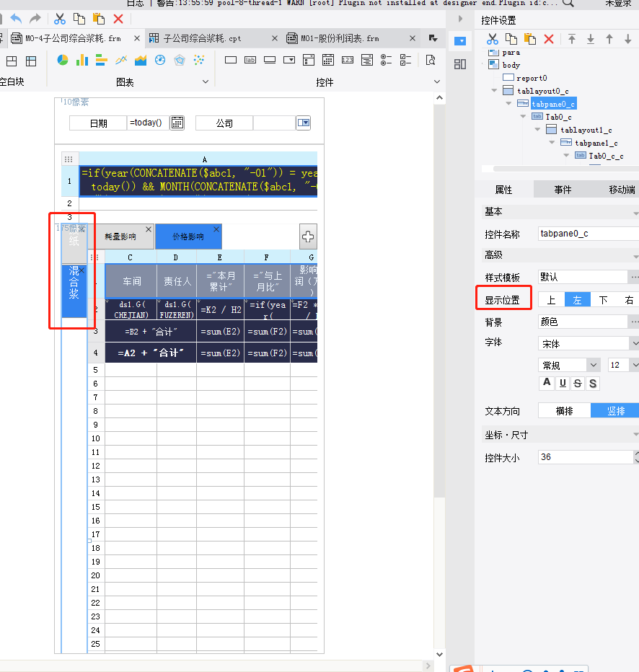Collapse the tablayout0_c tree node

(494, 91)
